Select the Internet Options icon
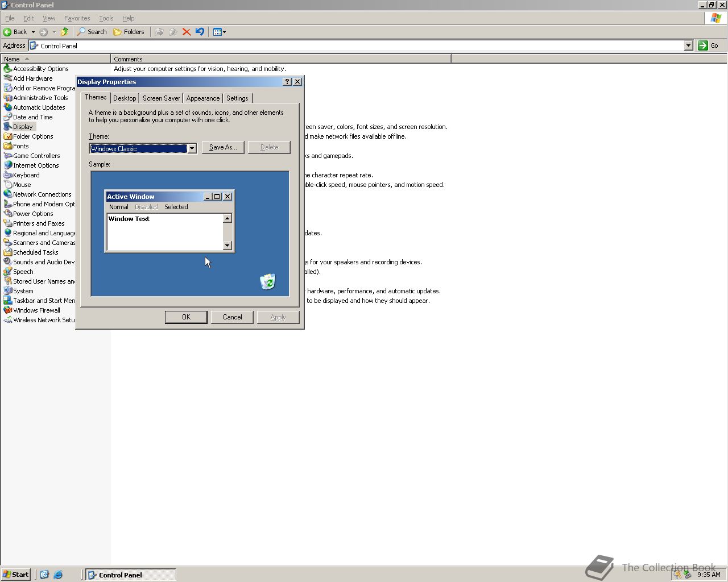Viewport: 728px width, 582px height. click(x=8, y=165)
